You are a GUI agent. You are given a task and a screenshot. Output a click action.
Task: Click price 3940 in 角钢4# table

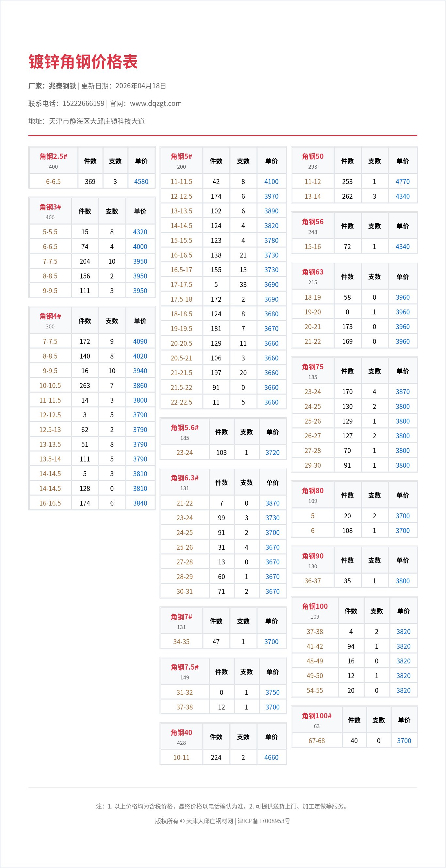point(140,371)
